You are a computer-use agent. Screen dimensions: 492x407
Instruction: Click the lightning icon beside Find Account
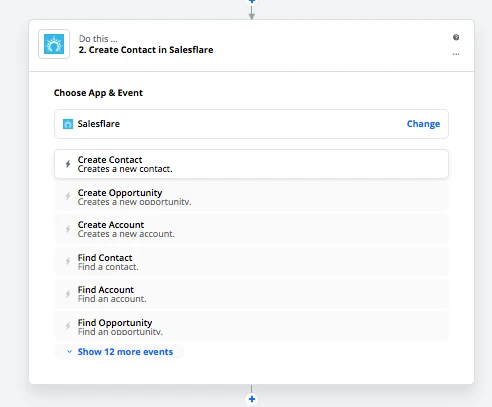68,294
